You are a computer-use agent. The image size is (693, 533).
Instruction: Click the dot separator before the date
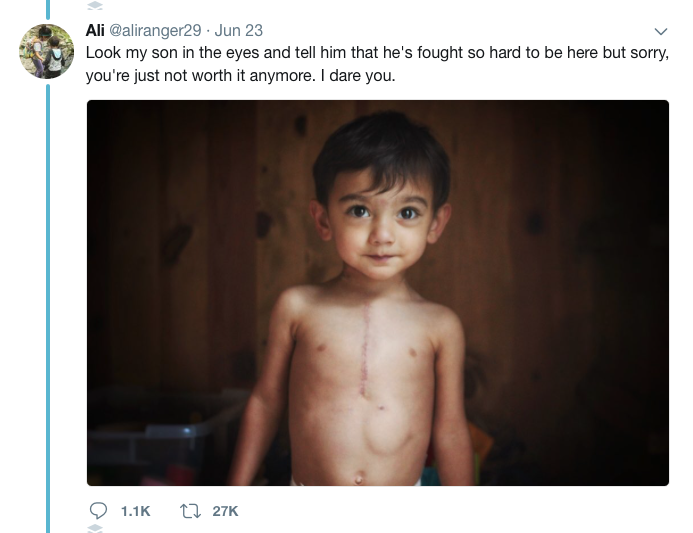point(207,30)
